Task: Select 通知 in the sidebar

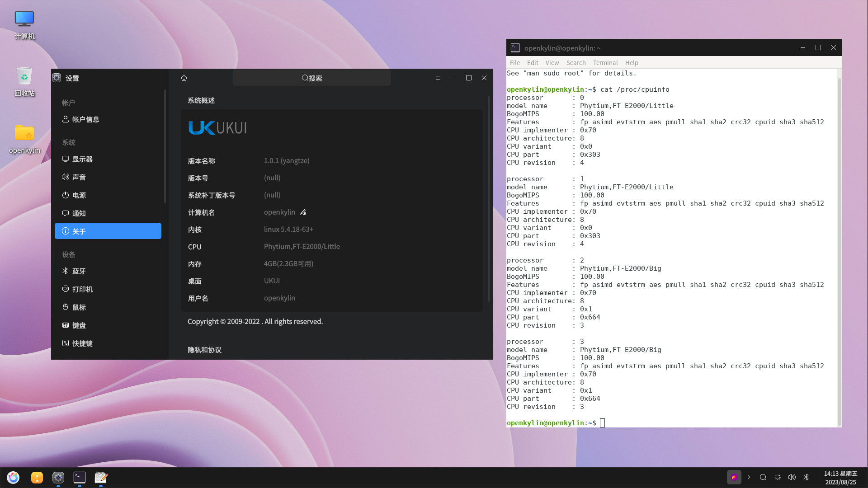Action: pos(108,213)
